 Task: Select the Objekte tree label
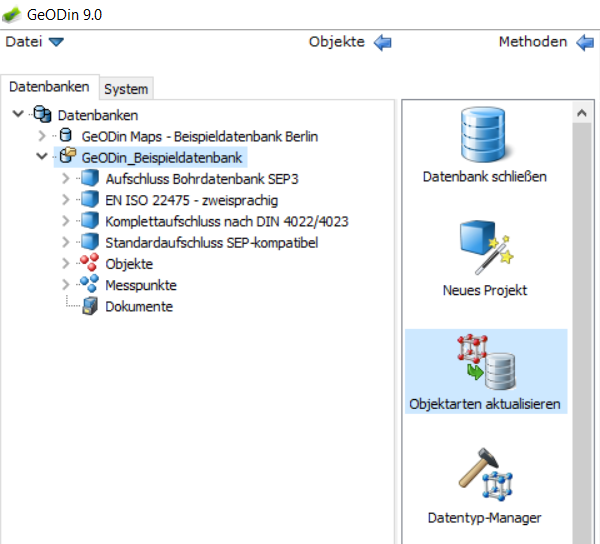click(x=129, y=264)
